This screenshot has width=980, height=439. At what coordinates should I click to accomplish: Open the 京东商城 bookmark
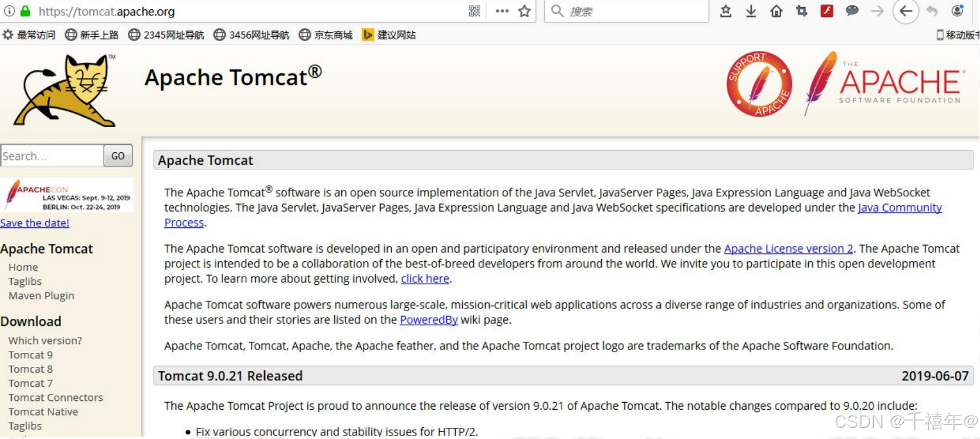coord(325,35)
